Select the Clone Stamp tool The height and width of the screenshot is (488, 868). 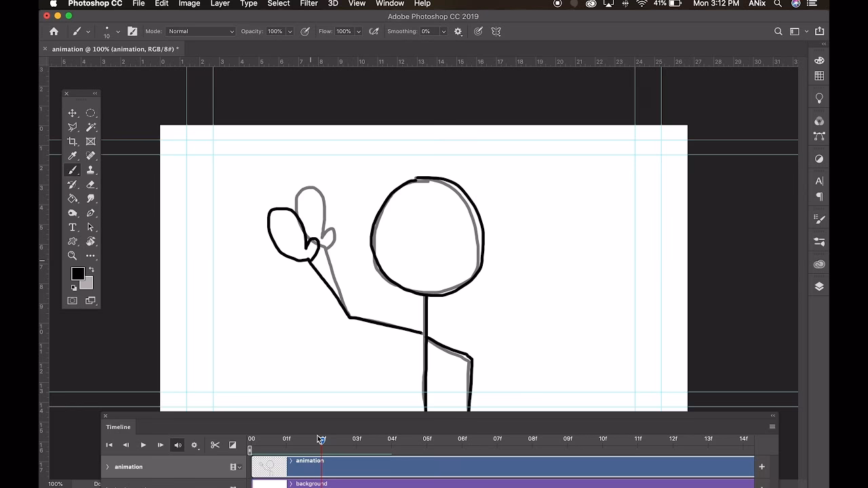(x=90, y=170)
